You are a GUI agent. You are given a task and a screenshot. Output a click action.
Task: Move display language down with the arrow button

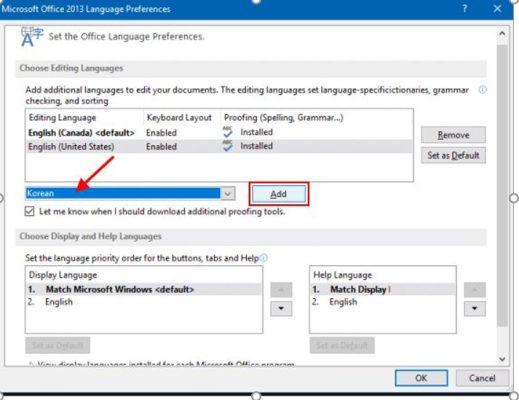coord(281,308)
